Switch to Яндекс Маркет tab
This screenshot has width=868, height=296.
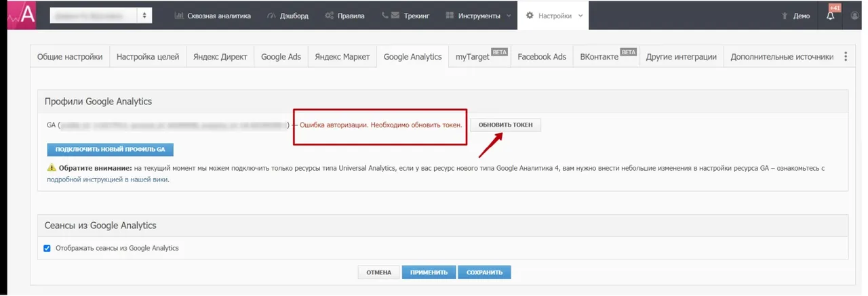click(342, 57)
